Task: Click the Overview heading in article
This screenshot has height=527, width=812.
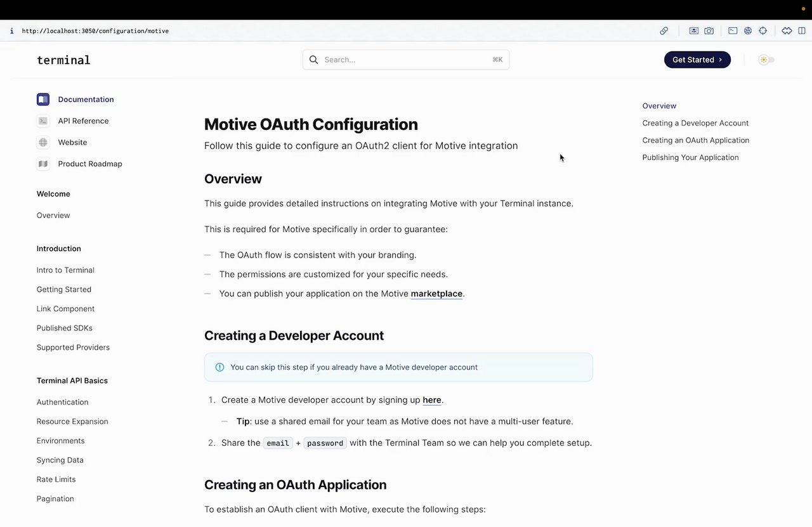Action: [233, 179]
